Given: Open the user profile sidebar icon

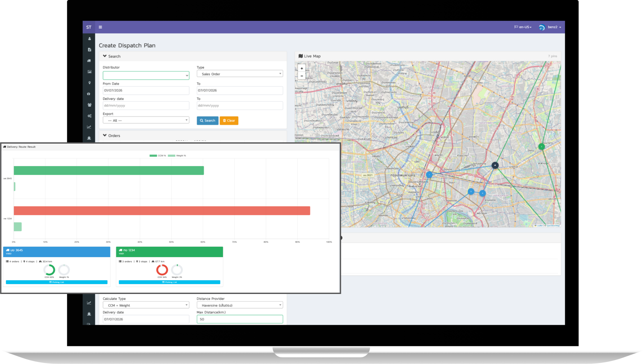Looking at the screenshot, I should coord(89,39).
